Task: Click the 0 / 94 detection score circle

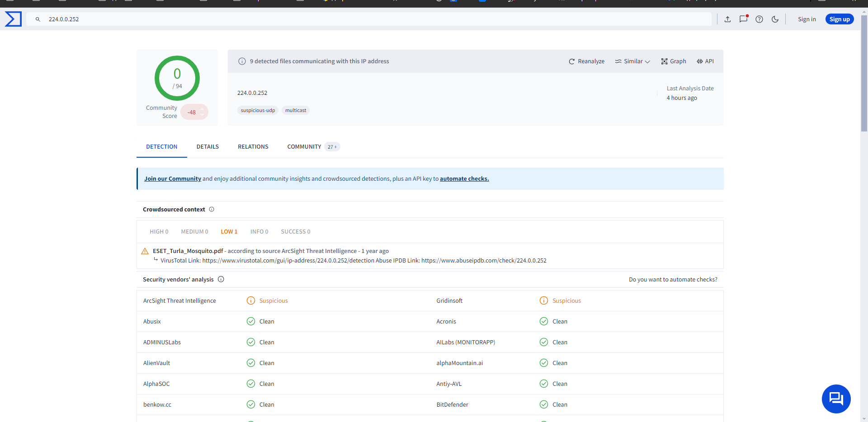Action: tap(177, 78)
